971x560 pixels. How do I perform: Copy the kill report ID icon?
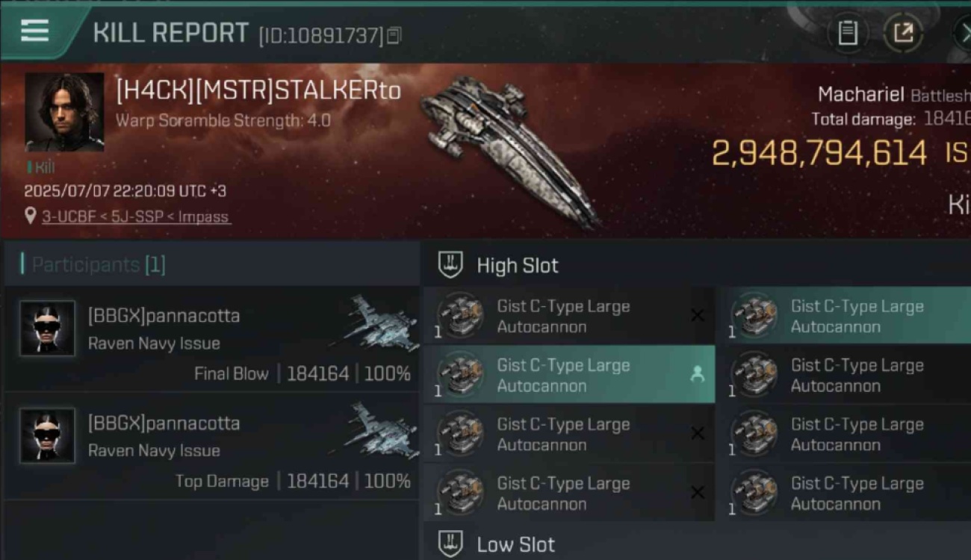(394, 35)
